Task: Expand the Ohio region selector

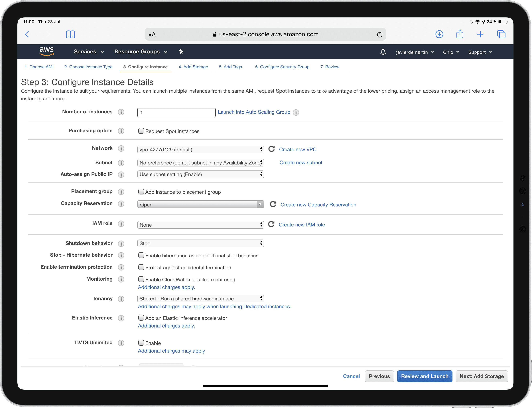Action: click(451, 52)
